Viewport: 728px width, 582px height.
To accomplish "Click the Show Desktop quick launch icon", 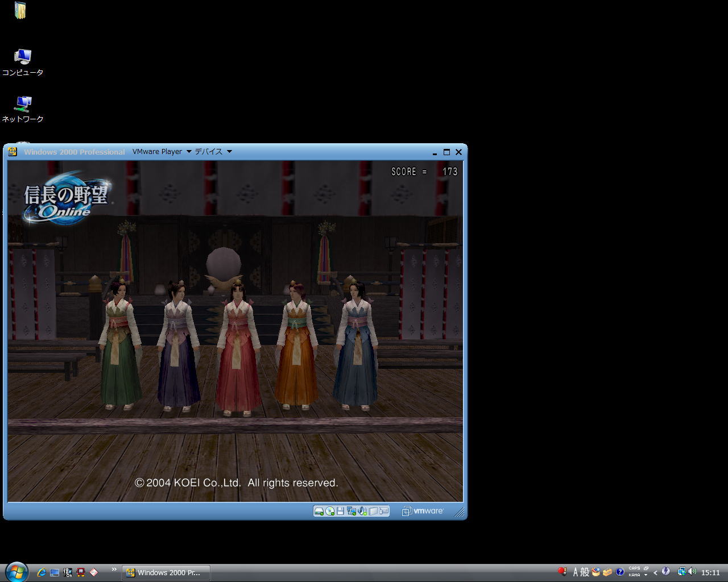I will tap(55, 572).
